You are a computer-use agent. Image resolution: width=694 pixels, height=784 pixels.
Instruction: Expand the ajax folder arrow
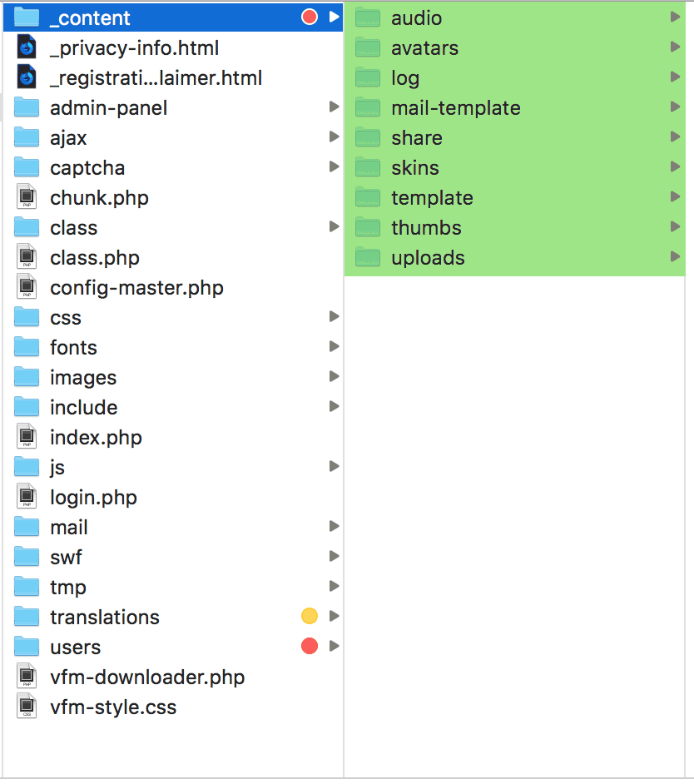[x=334, y=137]
